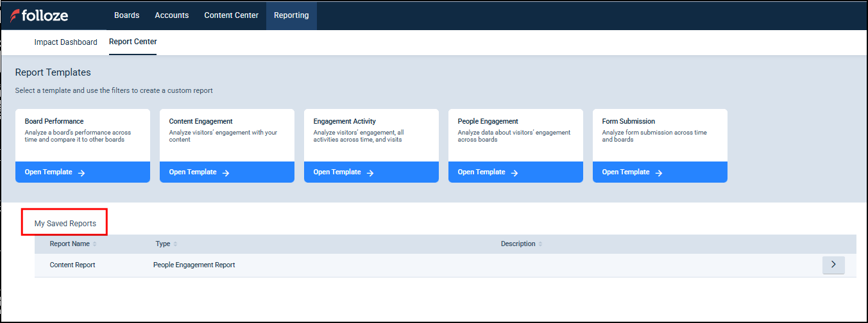Screen dimensions: 868x323
Task: Expand the Content Report row chevron
Action: pyautogui.click(x=833, y=265)
